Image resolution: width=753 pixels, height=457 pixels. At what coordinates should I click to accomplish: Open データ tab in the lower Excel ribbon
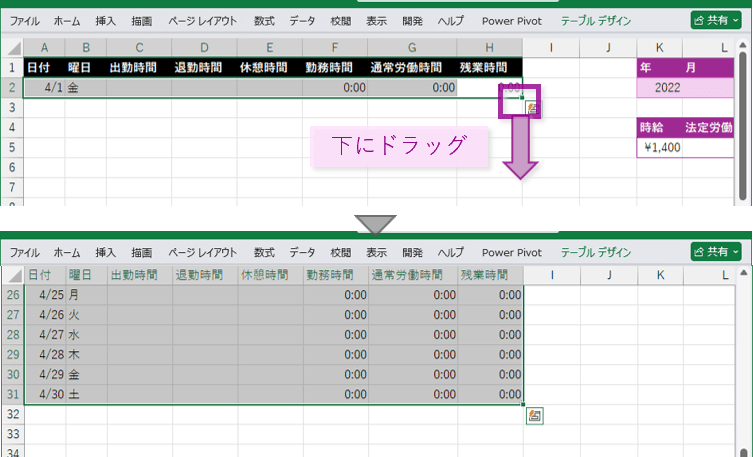(x=303, y=253)
